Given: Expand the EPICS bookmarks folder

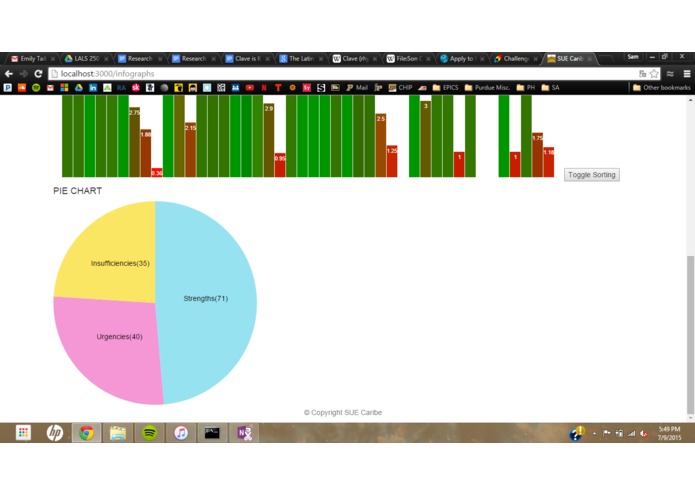Looking at the screenshot, I should (445, 88).
